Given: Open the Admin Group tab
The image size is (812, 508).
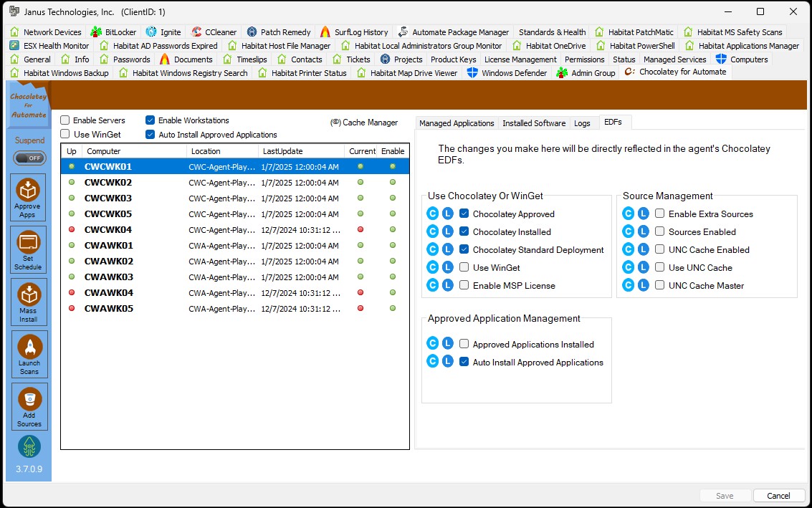Looking at the screenshot, I should tap(586, 73).
